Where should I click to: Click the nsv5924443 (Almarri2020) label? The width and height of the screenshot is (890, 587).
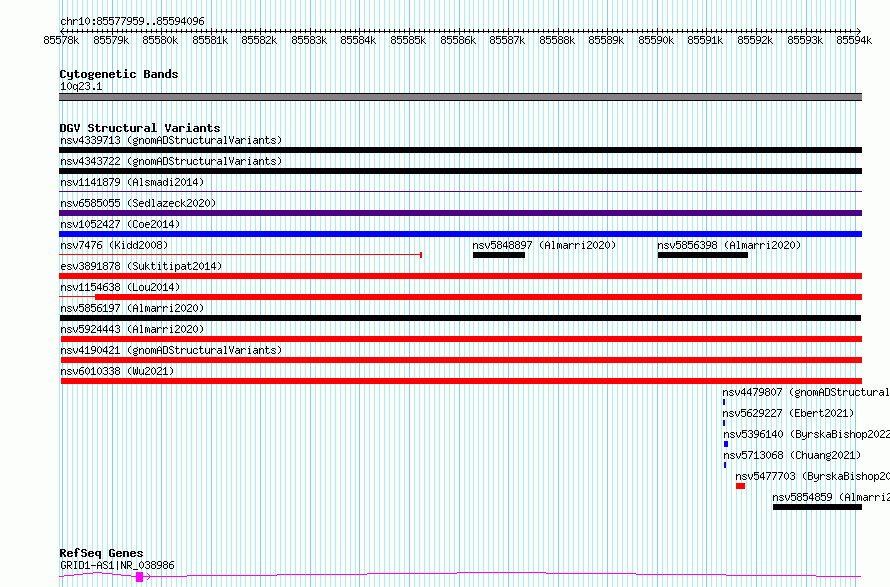coord(132,329)
